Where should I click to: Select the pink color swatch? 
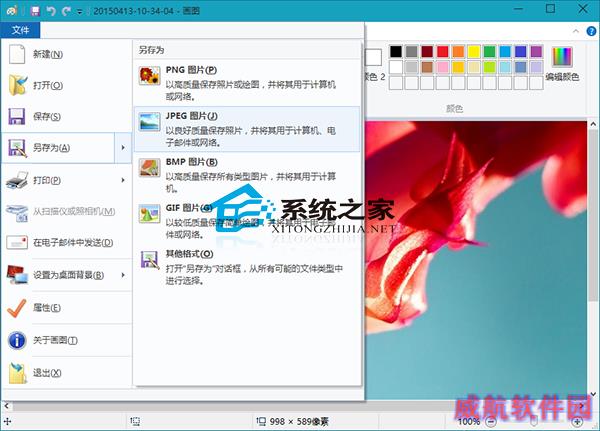click(x=443, y=67)
